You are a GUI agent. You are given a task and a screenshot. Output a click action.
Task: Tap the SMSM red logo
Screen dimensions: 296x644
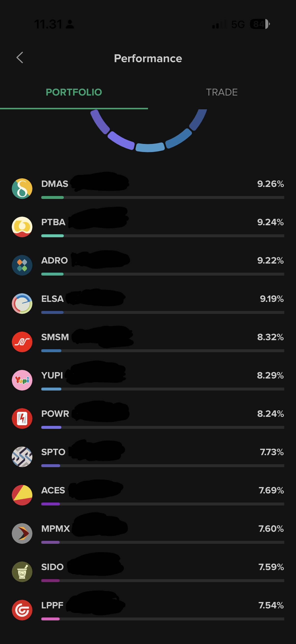pos(22,342)
